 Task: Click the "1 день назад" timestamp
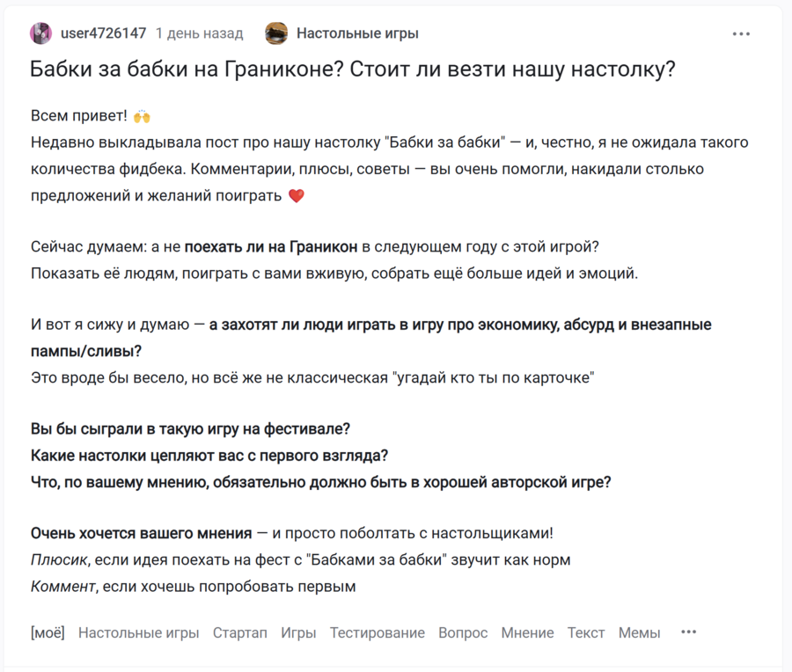(199, 33)
